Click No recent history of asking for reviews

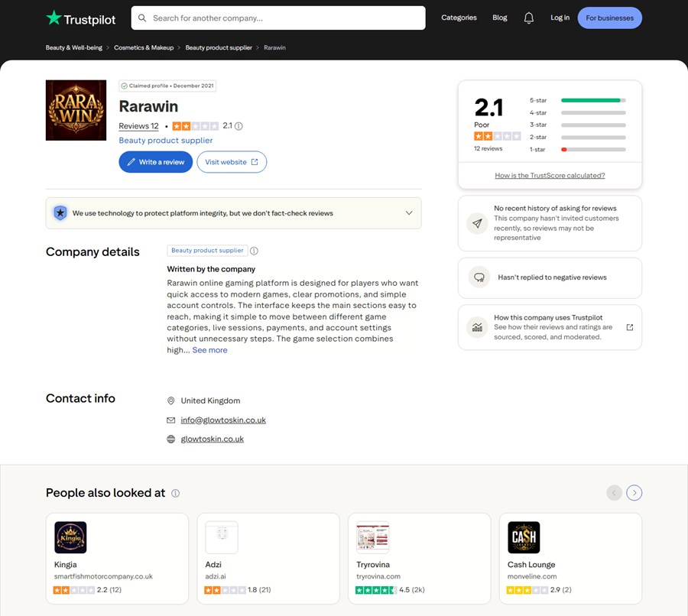(555, 209)
